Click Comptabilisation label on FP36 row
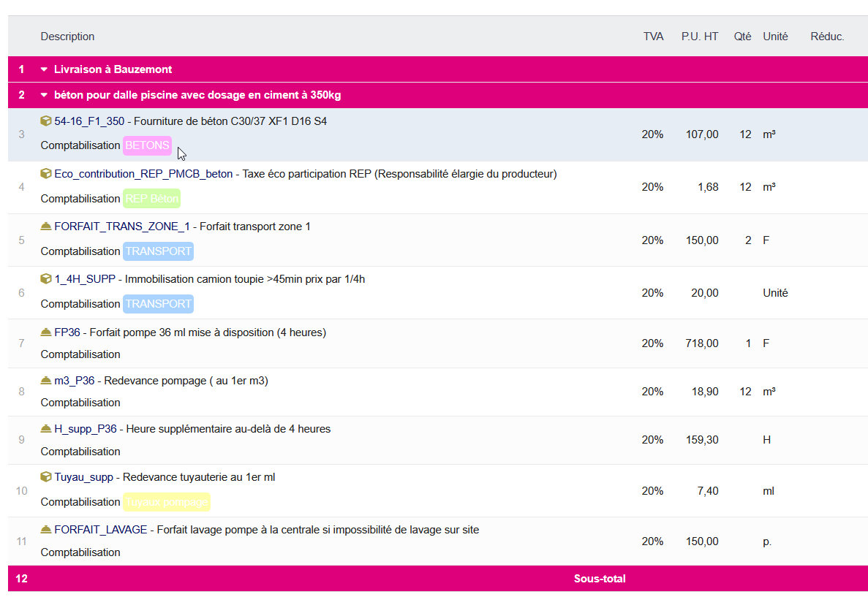868x597 pixels. (x=80, y=354)
